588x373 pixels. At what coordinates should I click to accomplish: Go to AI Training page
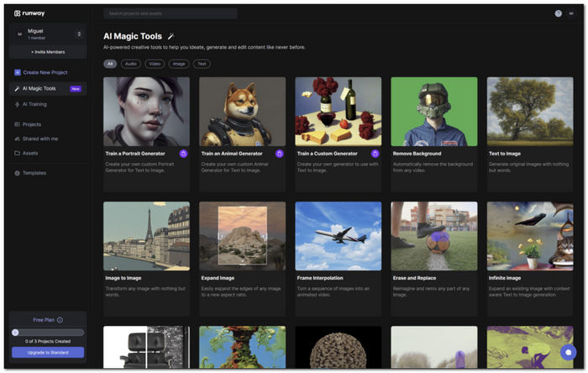34,104
